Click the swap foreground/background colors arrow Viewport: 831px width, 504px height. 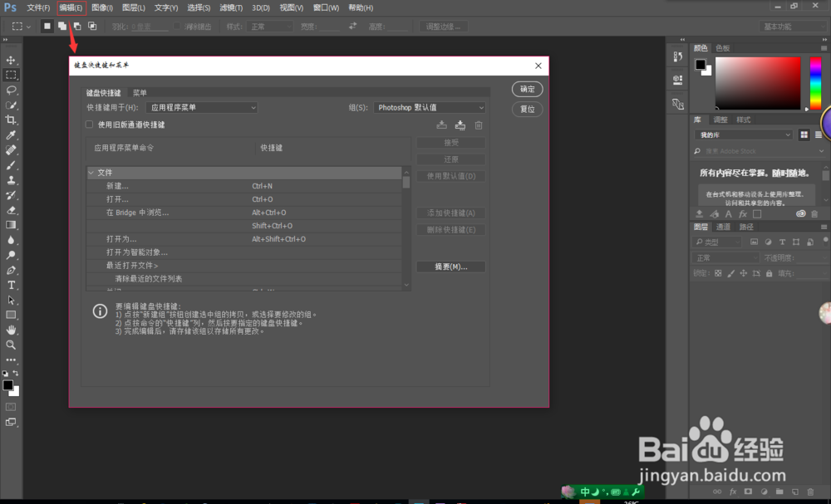pyautogui.click(x=15, y=374)
